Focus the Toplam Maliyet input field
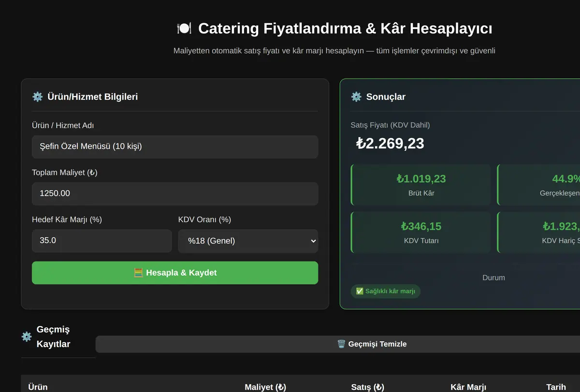This screenshot has height=392, width=580. click(x=175, y=193)
